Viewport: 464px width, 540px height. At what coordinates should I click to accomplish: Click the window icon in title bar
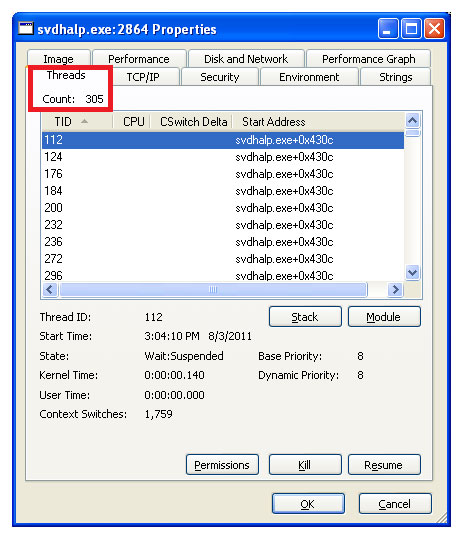coord(26,29)
